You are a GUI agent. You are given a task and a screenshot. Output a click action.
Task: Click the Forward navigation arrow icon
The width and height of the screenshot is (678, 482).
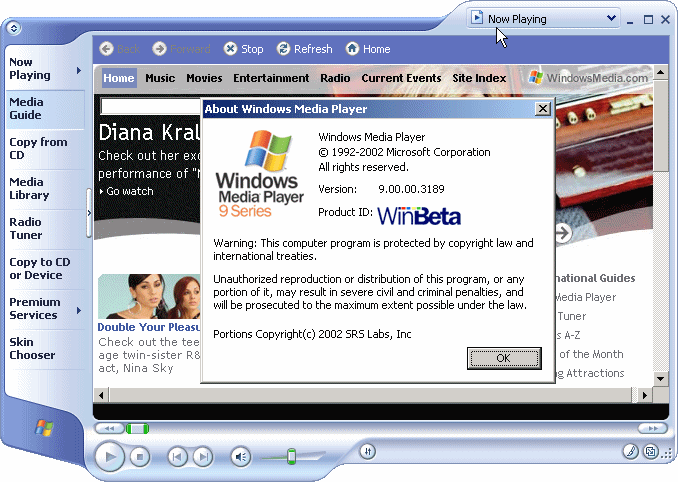coord(159,49)
